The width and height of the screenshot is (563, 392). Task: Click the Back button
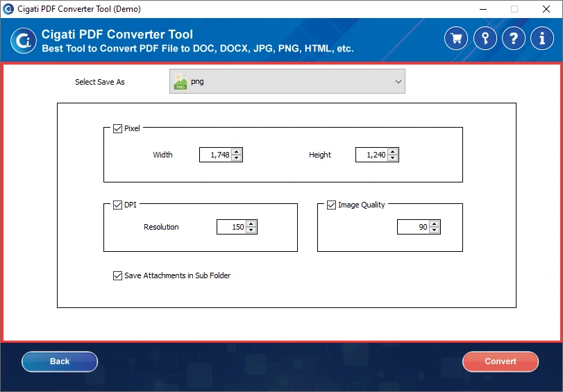pos(60,361)
